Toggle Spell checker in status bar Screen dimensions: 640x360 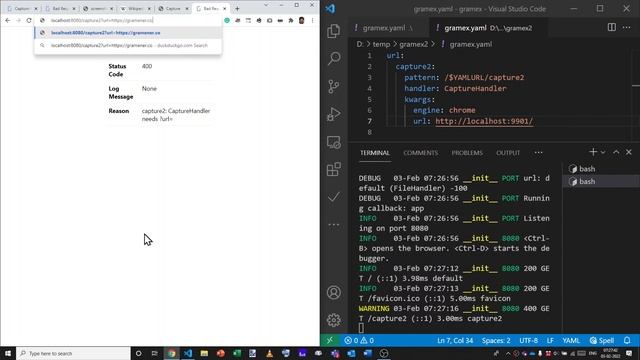(602, 340)
